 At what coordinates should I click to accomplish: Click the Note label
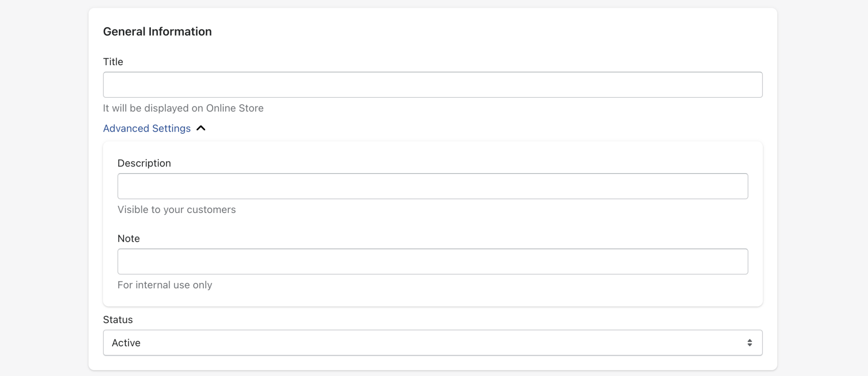tap(128, 238)
